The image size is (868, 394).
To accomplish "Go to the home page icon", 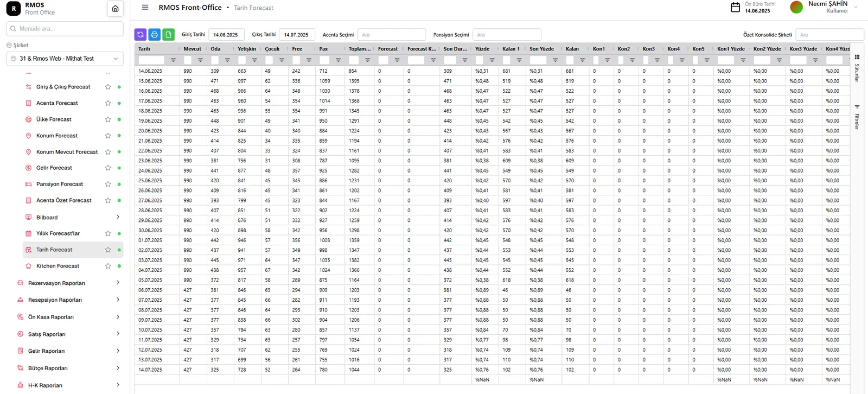I will tap(115, 9).
